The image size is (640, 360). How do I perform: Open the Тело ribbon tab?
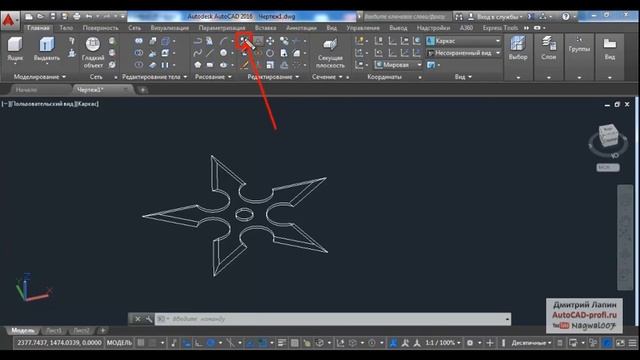[66, 28]
